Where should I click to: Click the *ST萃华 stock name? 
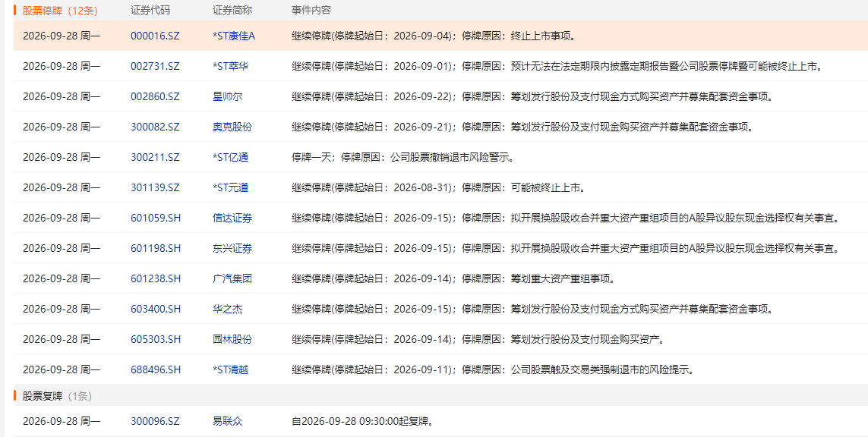click(230, 66)
